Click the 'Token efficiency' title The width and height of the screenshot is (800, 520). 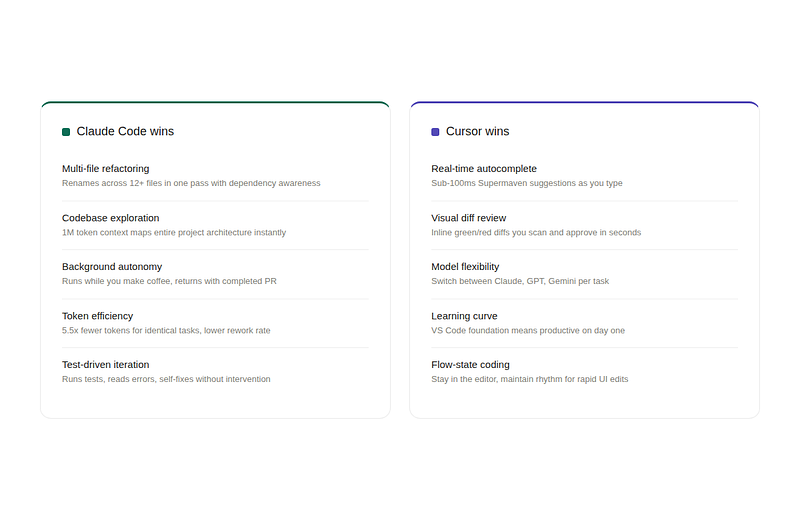pos(97,316)
